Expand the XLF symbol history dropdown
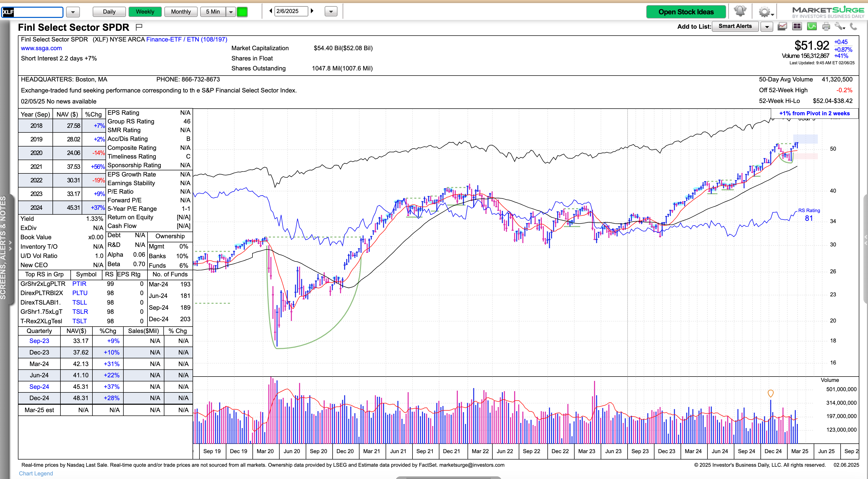Screen dimensions: 868x479 [x=73, y=12]
